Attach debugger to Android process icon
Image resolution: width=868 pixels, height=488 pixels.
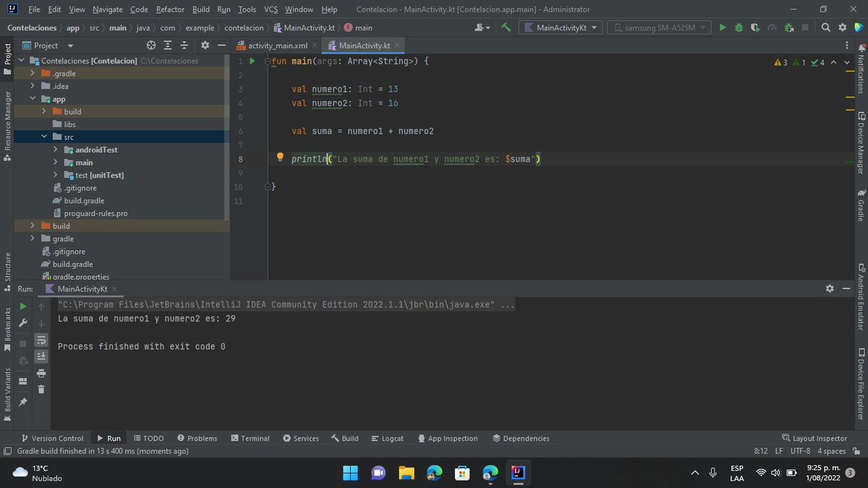click(788, 27)
